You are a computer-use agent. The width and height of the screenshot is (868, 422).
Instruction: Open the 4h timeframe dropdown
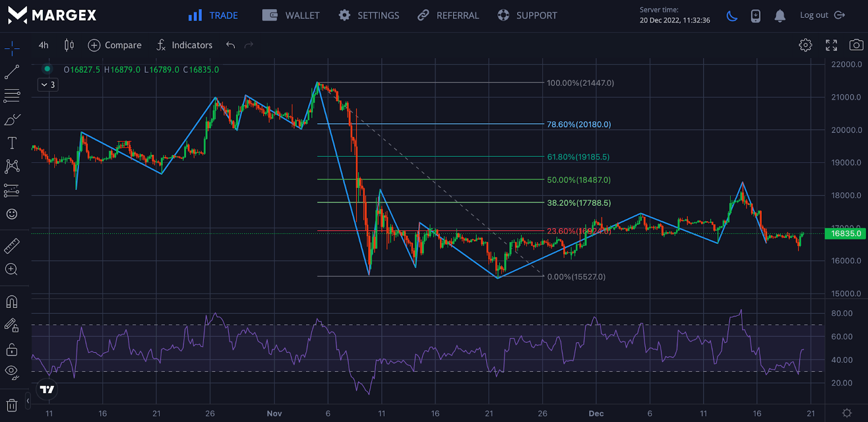click(x=43, y=45)
